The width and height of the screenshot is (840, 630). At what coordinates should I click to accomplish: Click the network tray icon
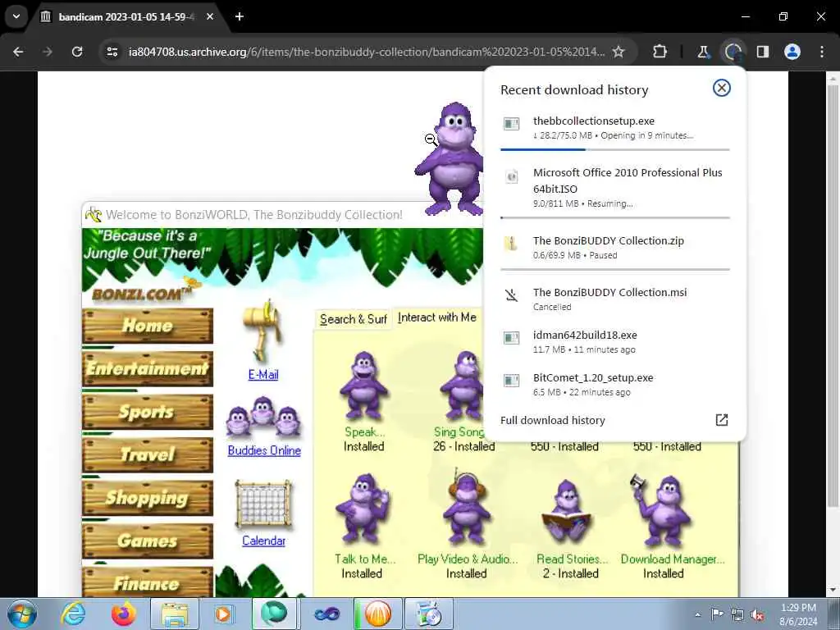pyautogui.click(x=737, y=615)
